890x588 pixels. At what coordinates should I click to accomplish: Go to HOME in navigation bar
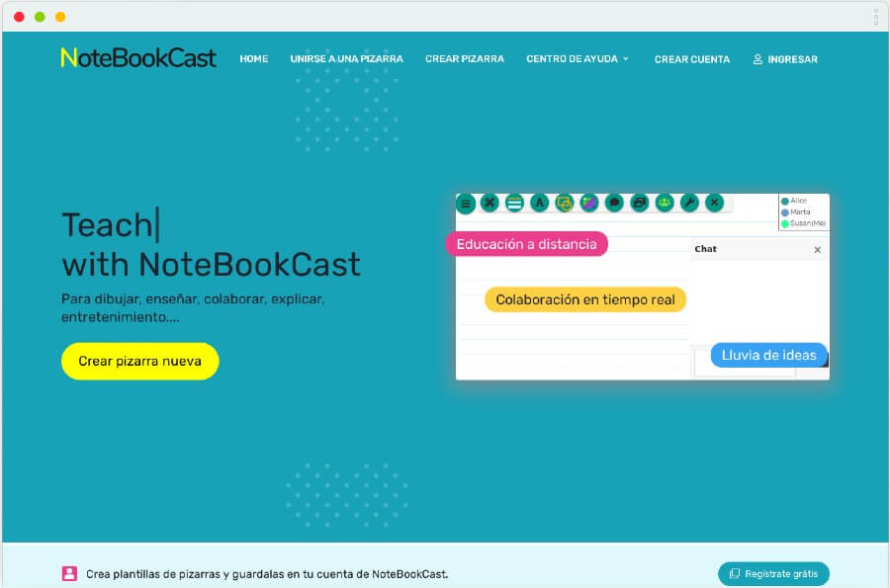254,59
